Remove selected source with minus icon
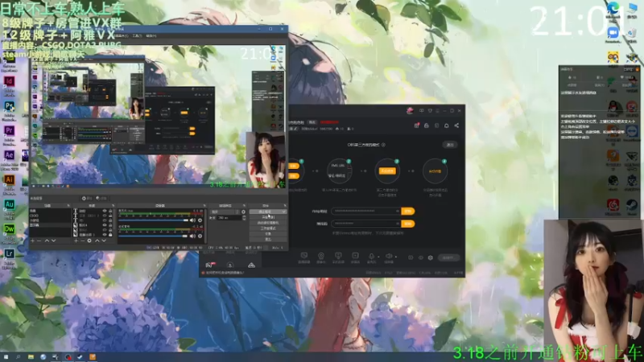The height and width of the screenshot is (362, 644). click(x=83, y=241)
